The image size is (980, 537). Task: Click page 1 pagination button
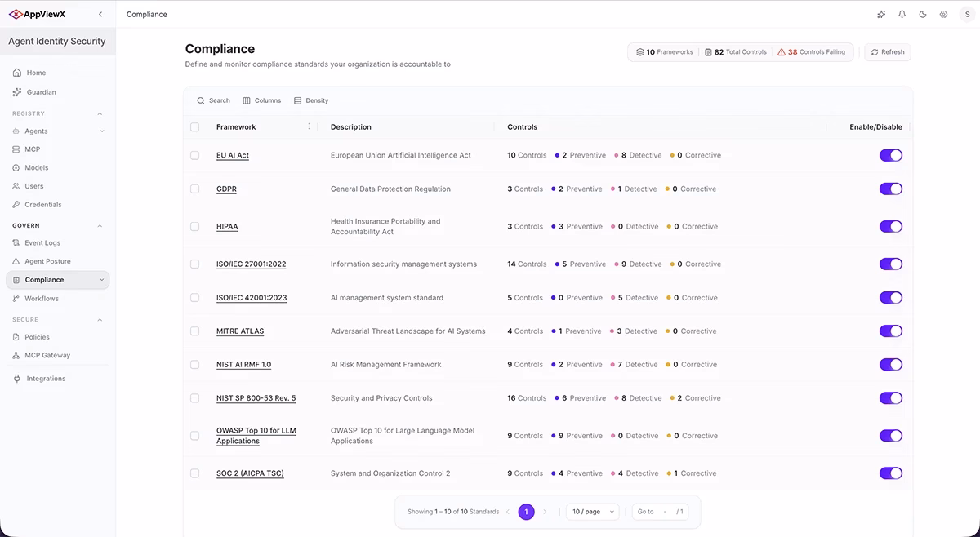pos(527,512)
